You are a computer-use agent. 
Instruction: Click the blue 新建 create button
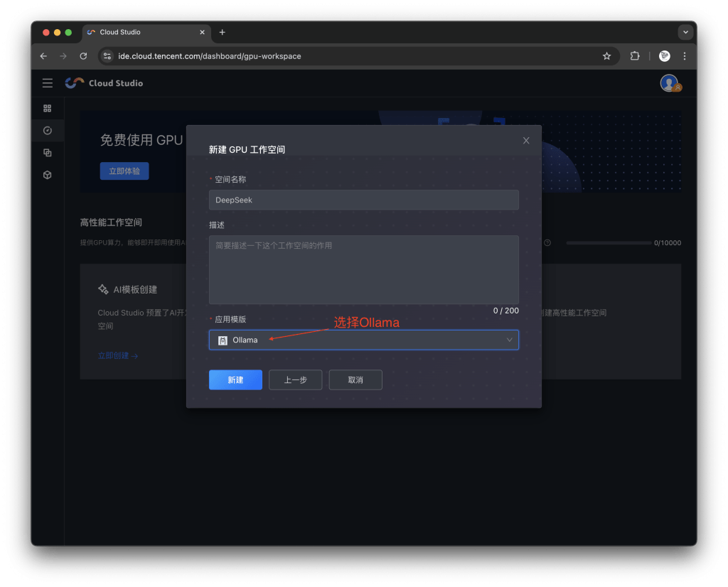tap(235, 379)
